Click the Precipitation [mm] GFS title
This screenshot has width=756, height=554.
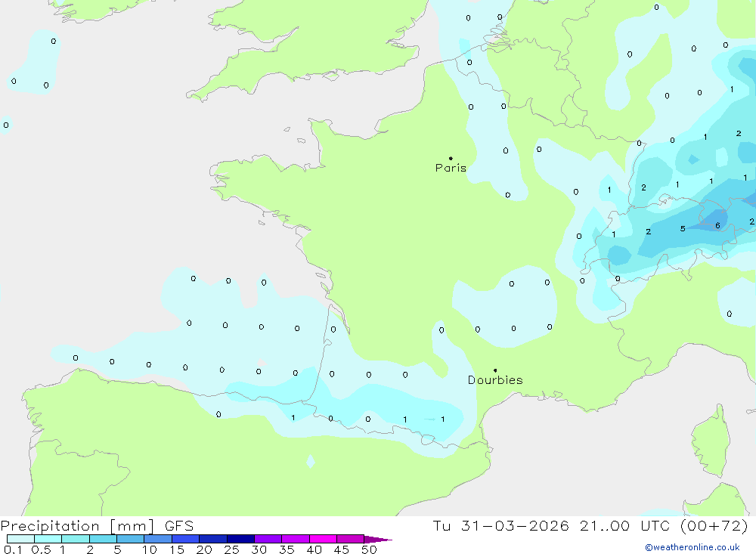coord(97,525)
